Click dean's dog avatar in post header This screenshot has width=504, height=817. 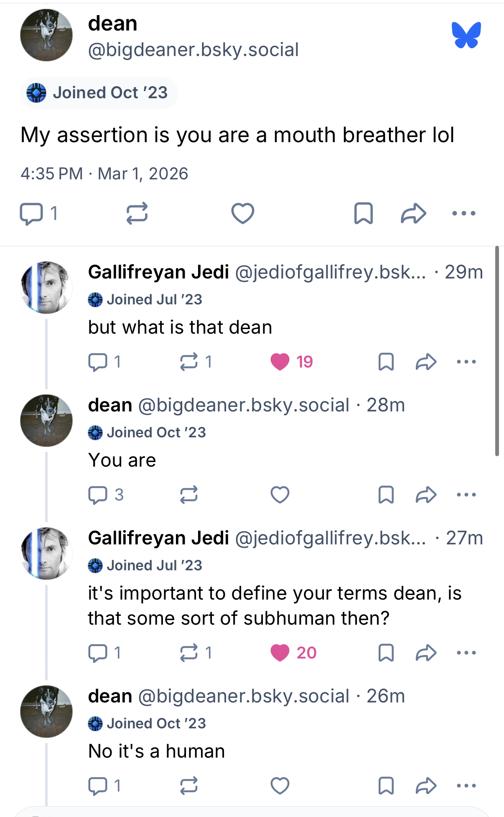[46, 35]
